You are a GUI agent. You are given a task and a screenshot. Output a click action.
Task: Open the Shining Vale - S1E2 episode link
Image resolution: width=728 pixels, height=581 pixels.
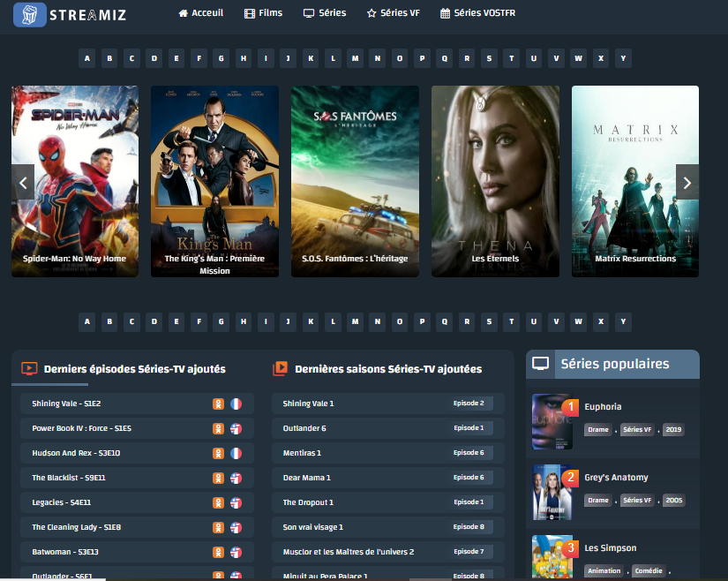tap(66, 404)
